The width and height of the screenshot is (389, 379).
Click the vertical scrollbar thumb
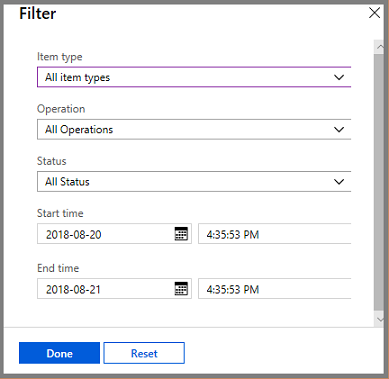(x=379, y=183)
